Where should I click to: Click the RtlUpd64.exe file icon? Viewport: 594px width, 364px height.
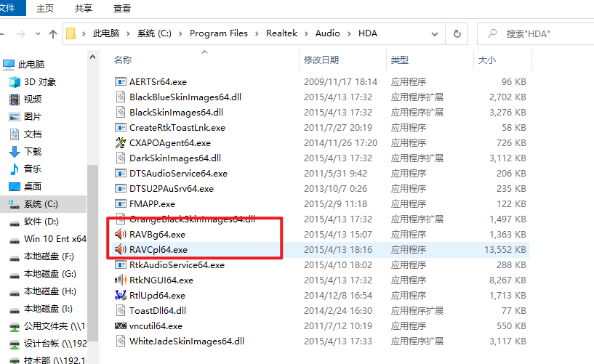121,295
